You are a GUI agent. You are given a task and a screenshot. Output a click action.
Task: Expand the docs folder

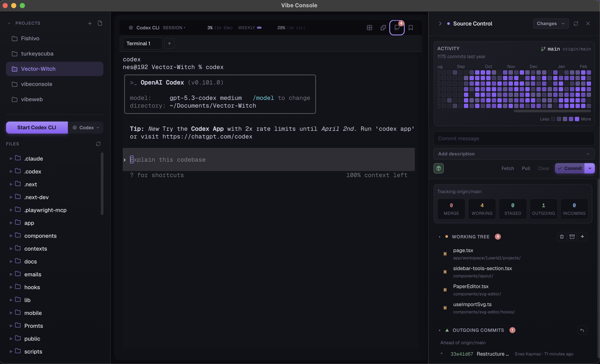point(11,262)
